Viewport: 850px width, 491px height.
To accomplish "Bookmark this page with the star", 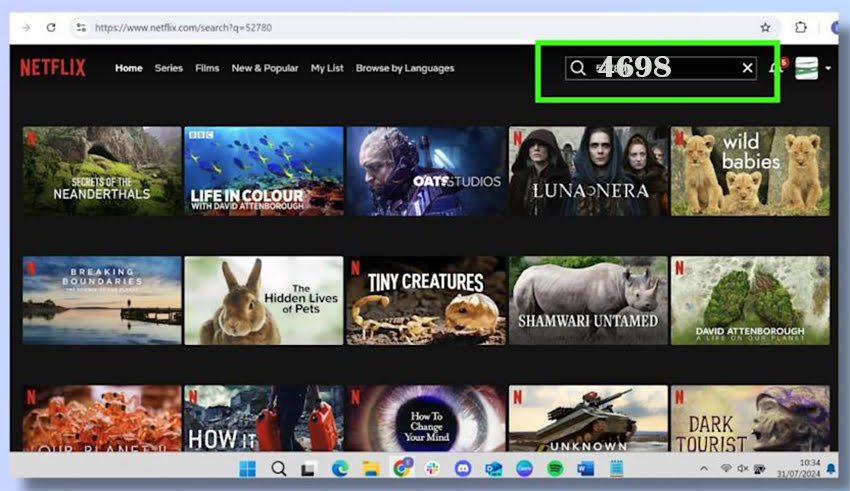I will tap(765, 27).
